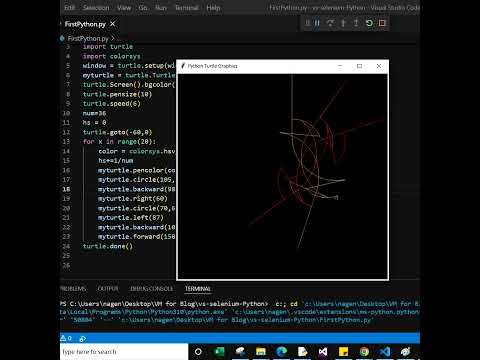
Task: Open the Terminal menu
Action: pyautogui.click(x=187, y=8)
